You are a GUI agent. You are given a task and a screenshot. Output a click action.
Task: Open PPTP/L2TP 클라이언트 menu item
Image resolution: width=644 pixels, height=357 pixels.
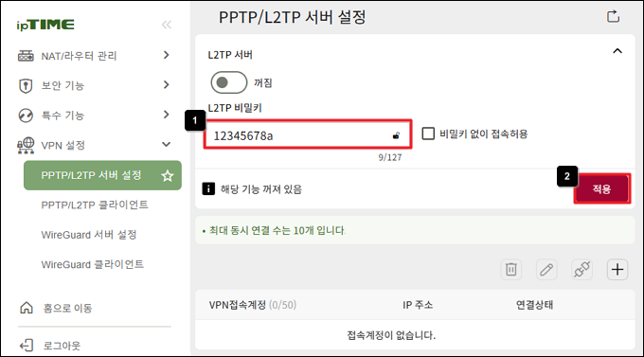click(95, 205)
